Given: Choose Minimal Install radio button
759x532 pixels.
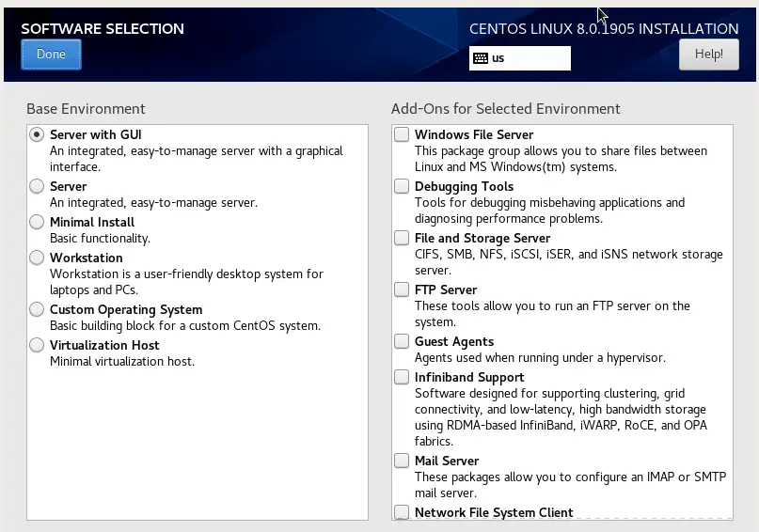Looking at the screenshot, I should [x=37, y=222].
